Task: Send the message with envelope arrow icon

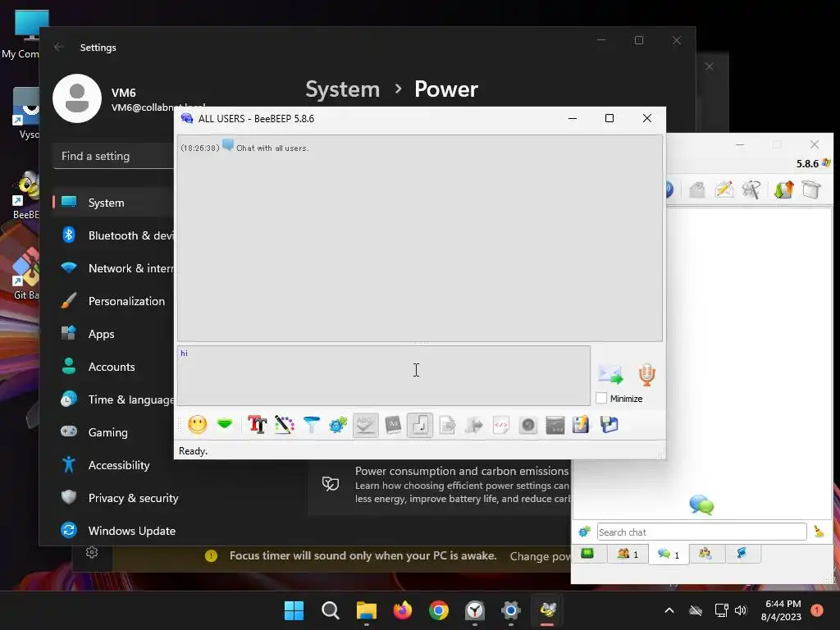Action: pyautogui.click(x=610, y=374)
